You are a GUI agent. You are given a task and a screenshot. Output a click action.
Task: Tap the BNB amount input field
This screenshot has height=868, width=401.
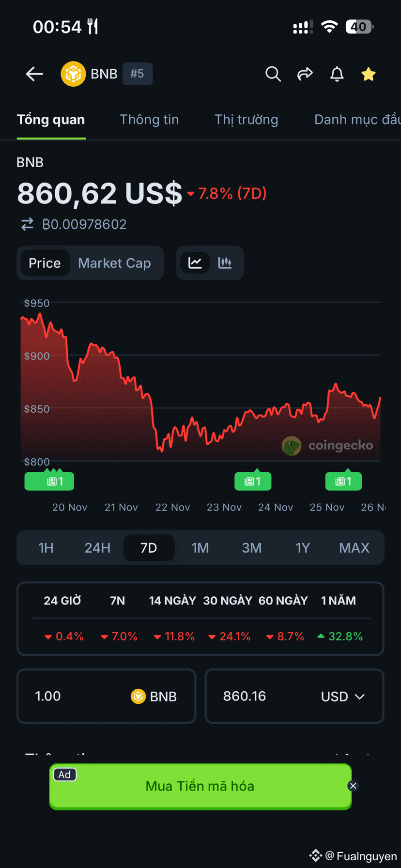pyautogui.click(x=77, y=697)
